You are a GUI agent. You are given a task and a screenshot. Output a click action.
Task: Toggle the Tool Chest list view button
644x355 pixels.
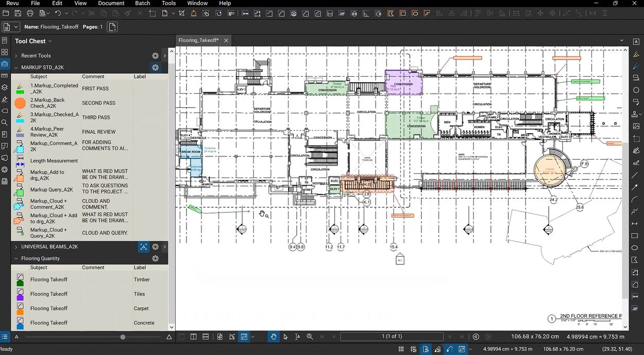click(5, 337)
